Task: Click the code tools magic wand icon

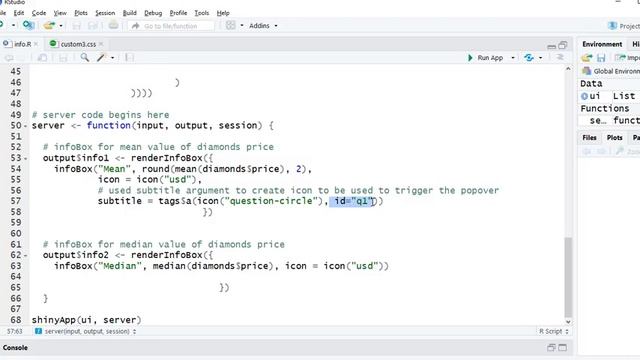Action: point(101,58)
